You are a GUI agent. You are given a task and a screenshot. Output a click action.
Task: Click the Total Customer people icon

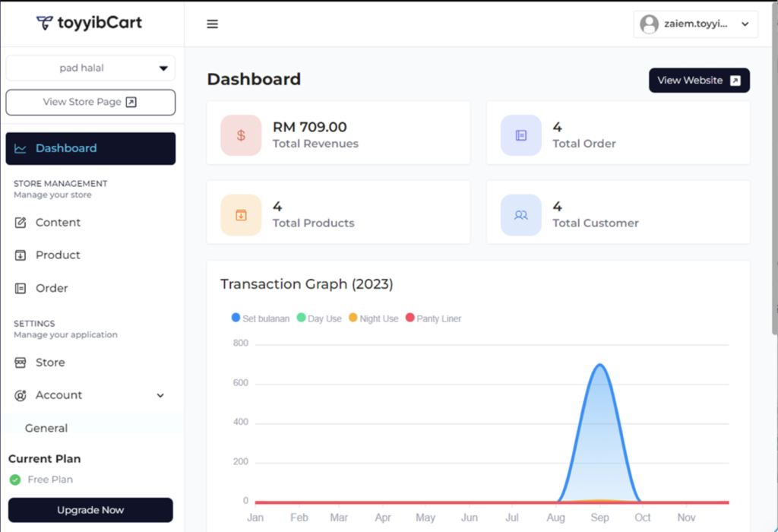[520, 215]
